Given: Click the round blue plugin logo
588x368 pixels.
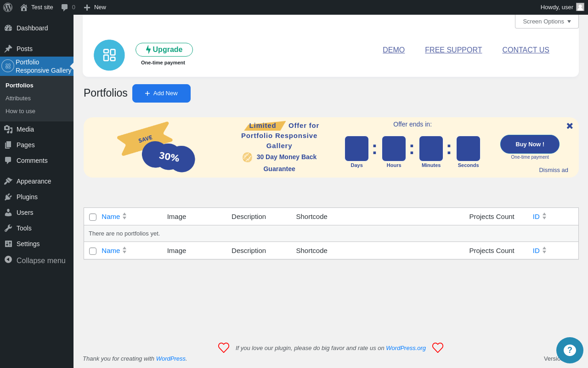Looking at the screenshot, I should [x=109, y=55].
